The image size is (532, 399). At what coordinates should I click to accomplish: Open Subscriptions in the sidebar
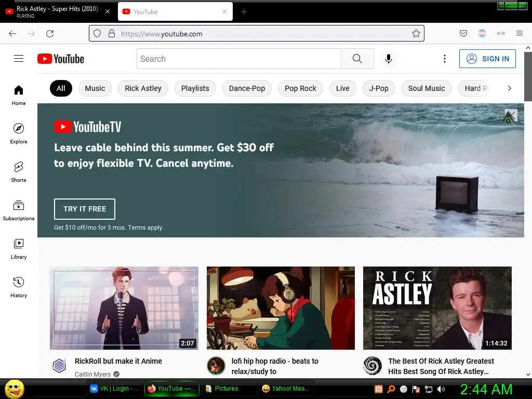pyautogui.click(x=19, y=210)
